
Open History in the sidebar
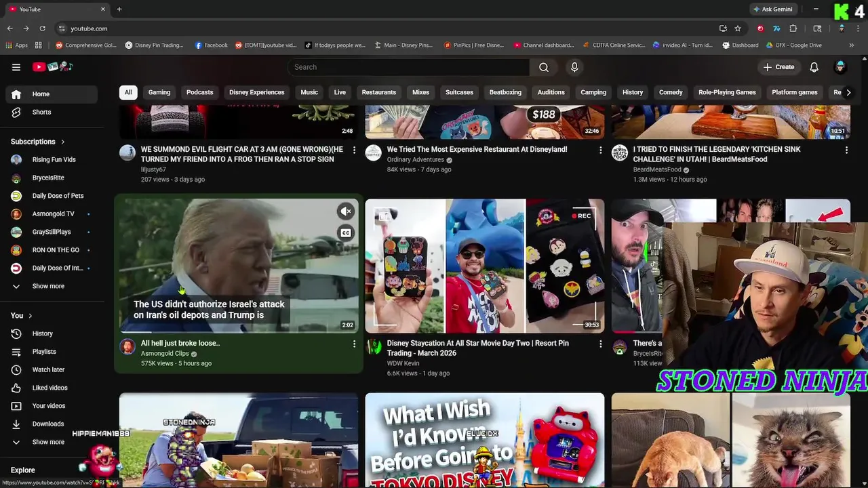[52, 333]
